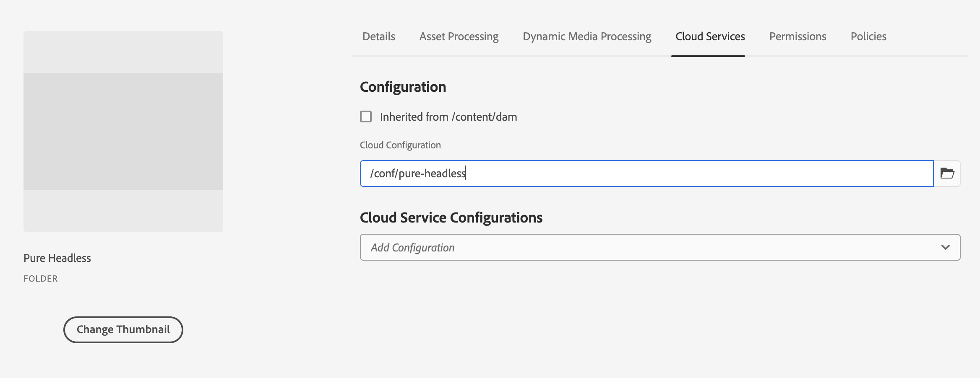This screenshot has height=378, width=980.
Task: Tick the Inherited from /content/dam checkbox
Action: point(366,117)
